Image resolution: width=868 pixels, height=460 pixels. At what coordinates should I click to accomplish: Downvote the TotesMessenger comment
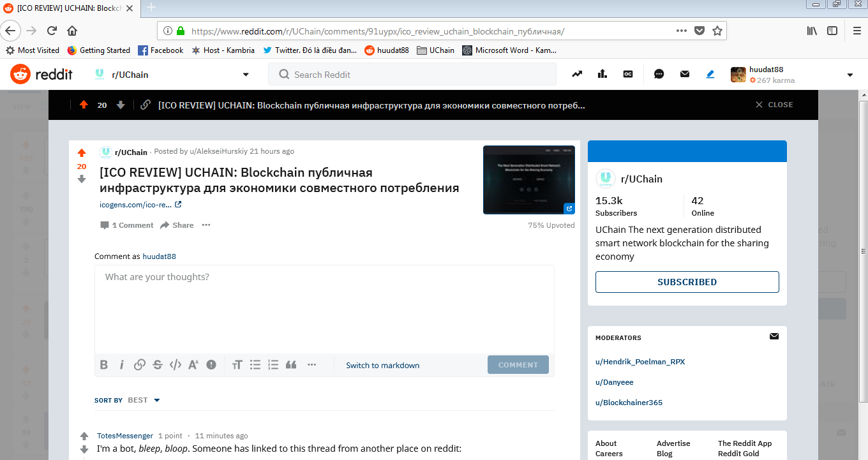[x=84, y=449]
